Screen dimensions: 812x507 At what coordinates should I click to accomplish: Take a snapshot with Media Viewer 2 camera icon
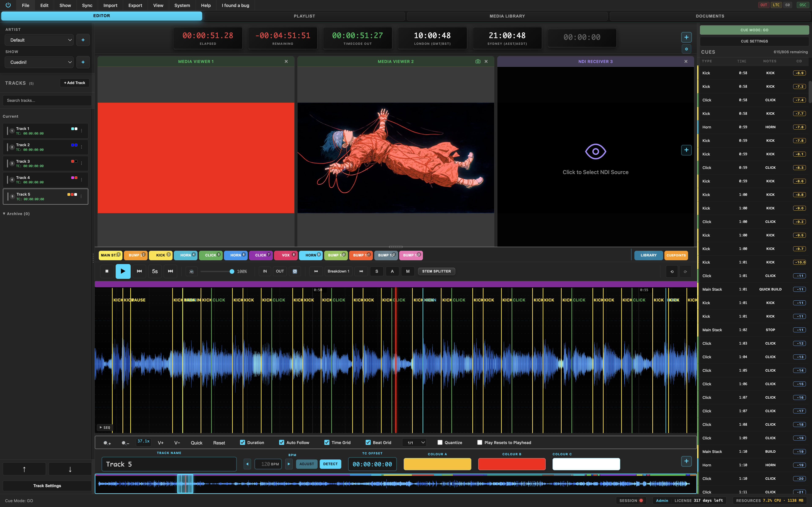tap(478, 61)
